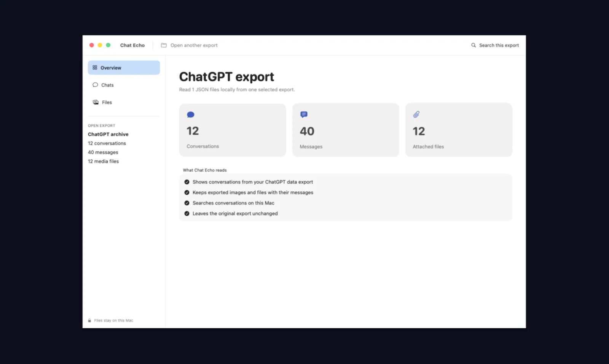Click 'Files stay on this Mac' text

pyautogui.click(x=113, y=320)
